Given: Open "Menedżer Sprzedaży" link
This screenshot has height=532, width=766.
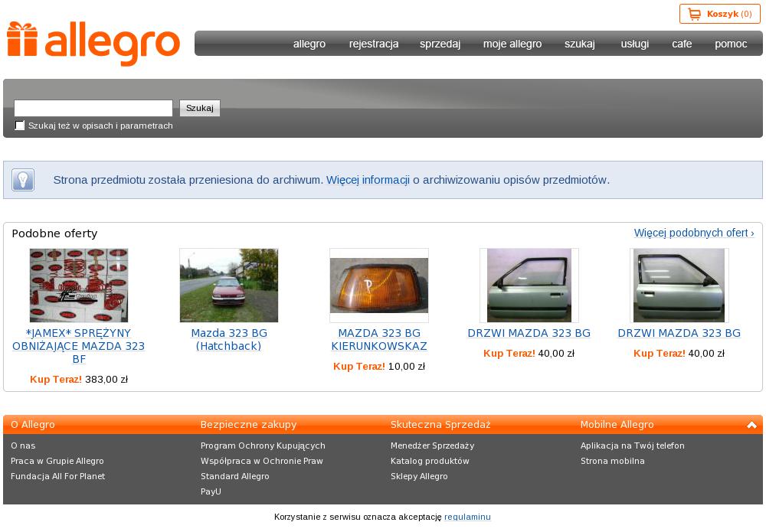Looking at the screenshot, I should (432, 446).
